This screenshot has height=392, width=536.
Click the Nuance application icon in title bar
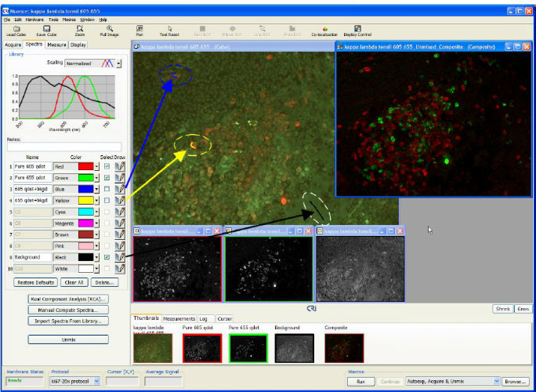pos(5,11)
